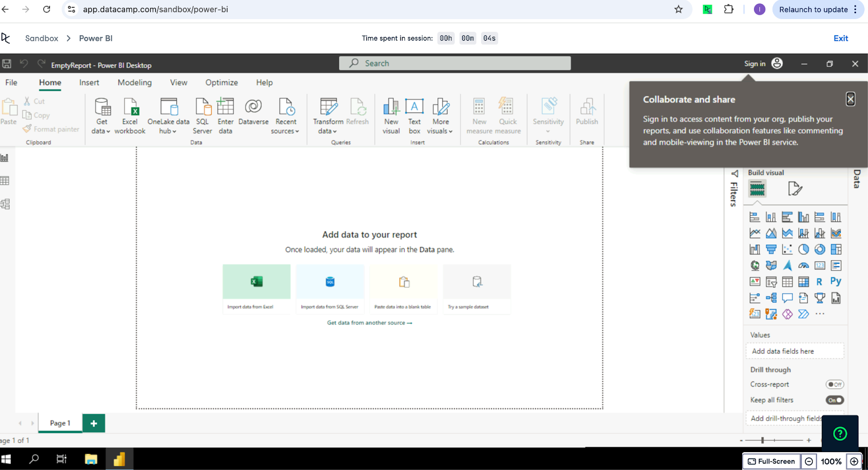Click the Dataverse icon in the ribbon
The image size is (868, 470).
(253, 112)
